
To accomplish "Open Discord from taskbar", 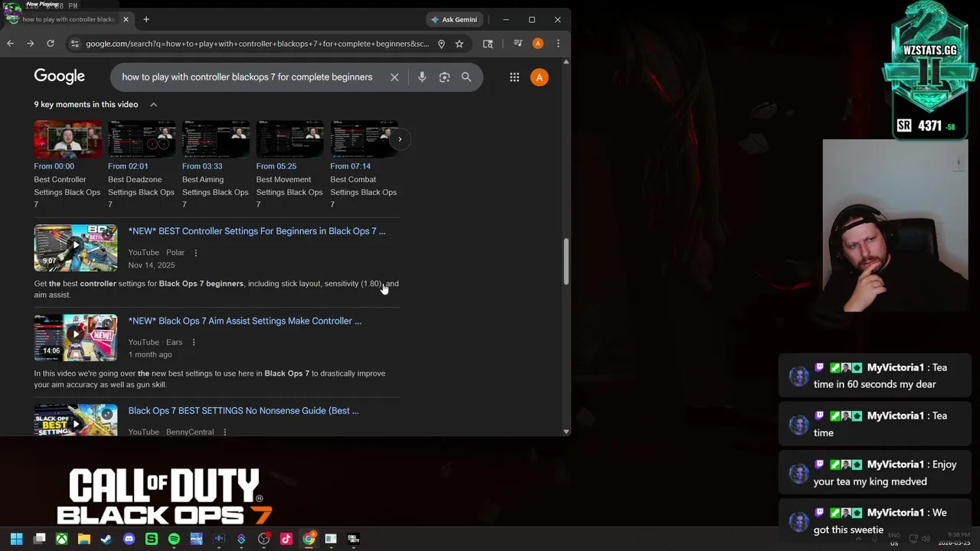I will pyautogui.click(x=129, y=539).
